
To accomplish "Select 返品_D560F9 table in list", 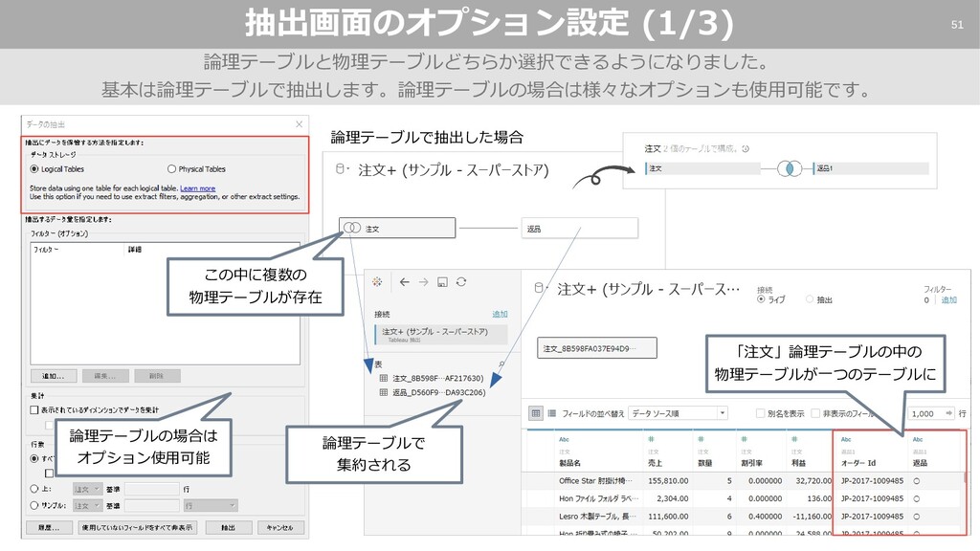I will tap(438, 392).
